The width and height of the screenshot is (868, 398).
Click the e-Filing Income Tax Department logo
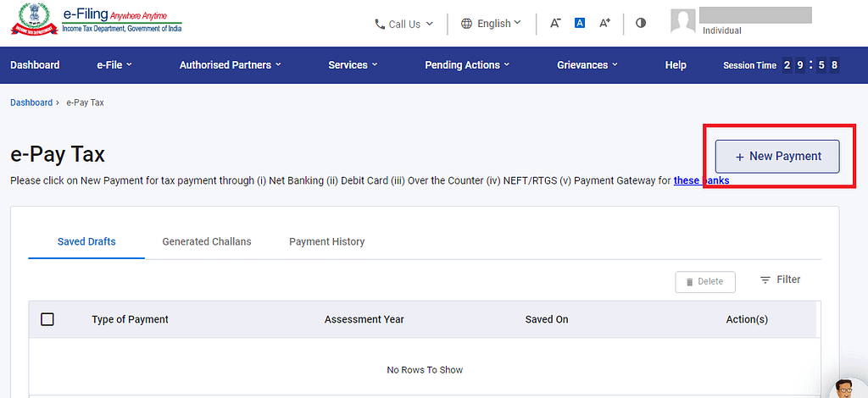pos(97,20)
